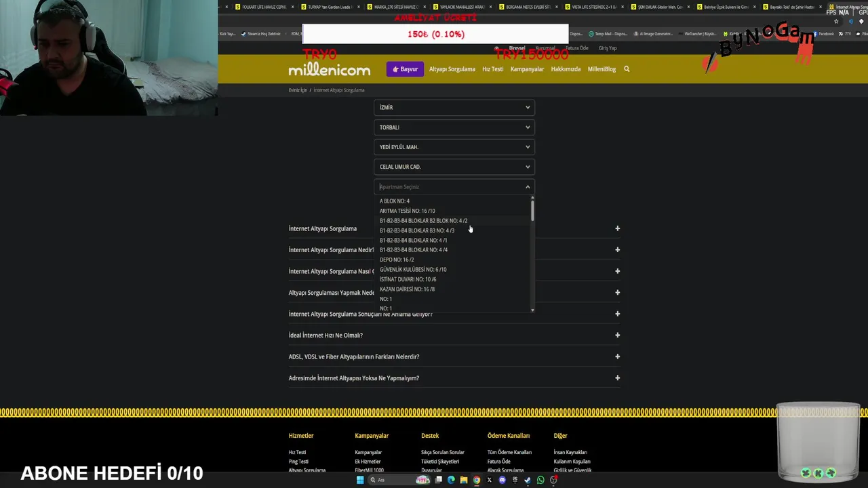Screen dimensions: 868x488
Task: Expand İdeal İnternet Hızı Ne Olmalı section
Action: coord(454,335)
